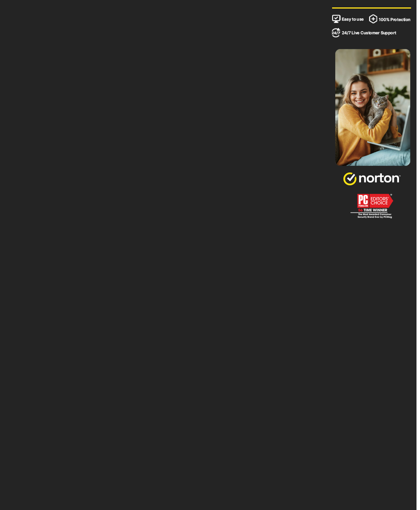Click the monitor checkmark icon beside Easy to use
Image resolution: width=420 pixels, height=510 pixels.
pos(336,19)
